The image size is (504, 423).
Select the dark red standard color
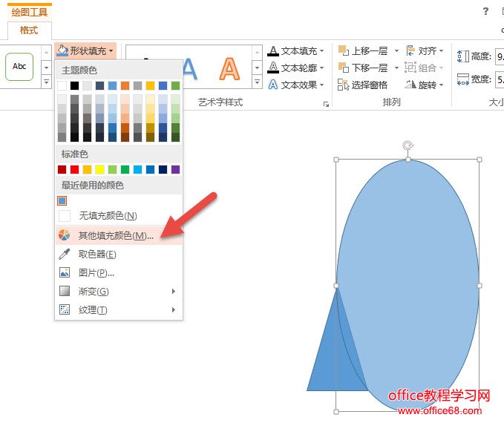[x=62, y=169]
